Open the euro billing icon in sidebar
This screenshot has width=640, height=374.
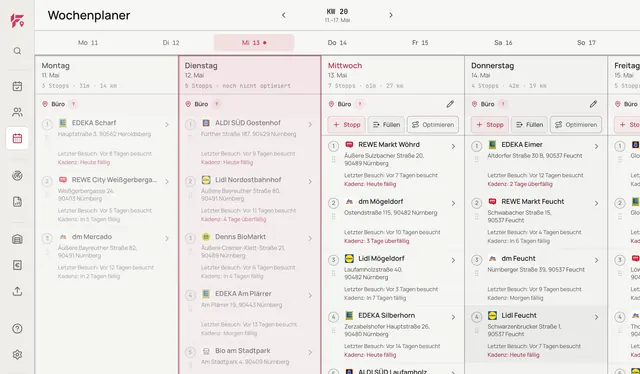(17, 265)
